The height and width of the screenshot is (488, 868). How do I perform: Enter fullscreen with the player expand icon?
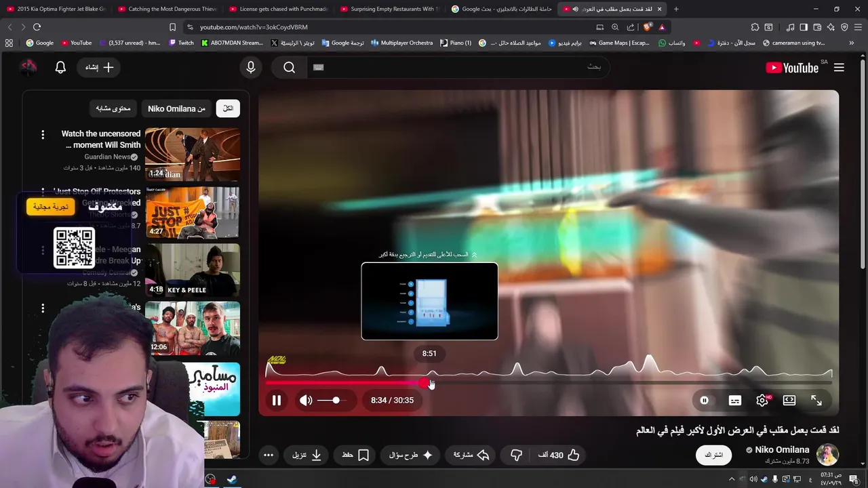[x=816, y=401]
